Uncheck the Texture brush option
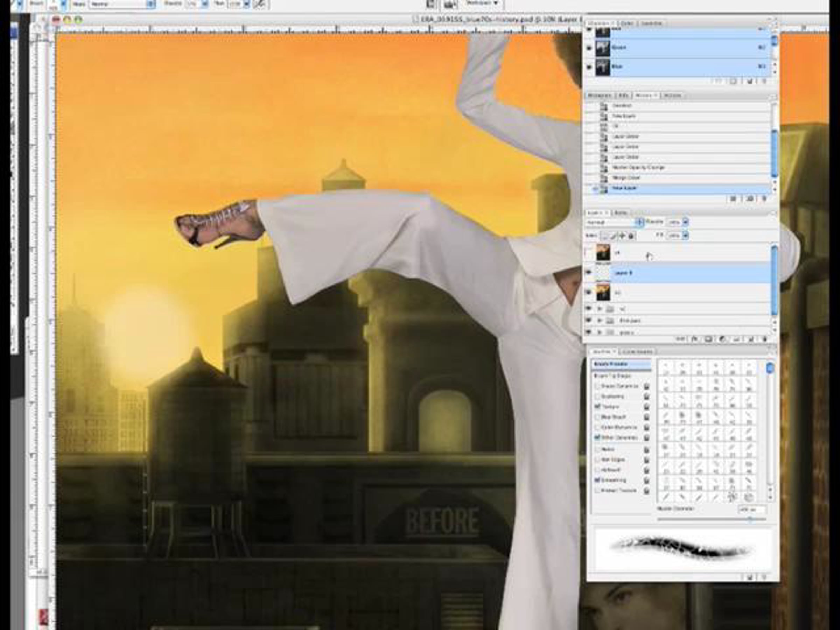Viewport: 840px width, 630px height. (x=598, y=407)
